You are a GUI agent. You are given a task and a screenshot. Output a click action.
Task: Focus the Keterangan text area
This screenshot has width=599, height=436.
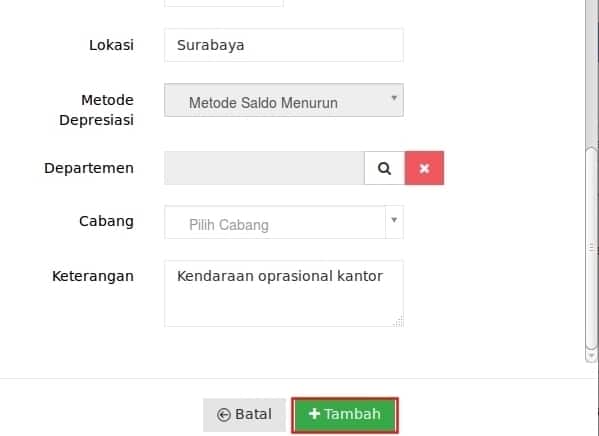pos(284,293)
